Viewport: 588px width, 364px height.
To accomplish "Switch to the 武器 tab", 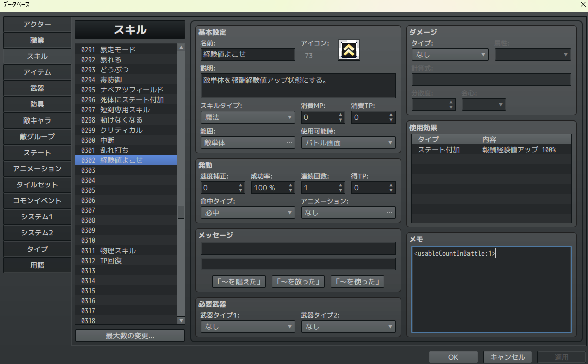I will [x=37, y=88].
